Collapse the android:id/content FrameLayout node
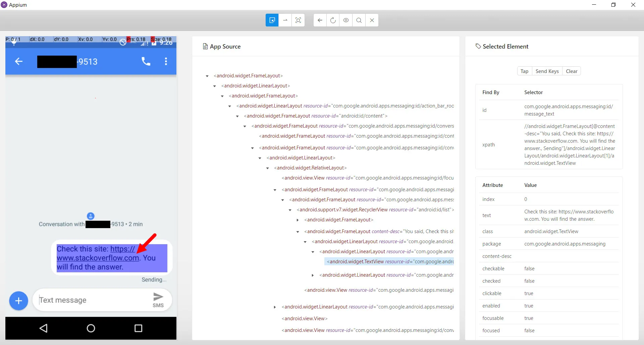The width and height of the screenshot is (644, 345). (237, 116)
